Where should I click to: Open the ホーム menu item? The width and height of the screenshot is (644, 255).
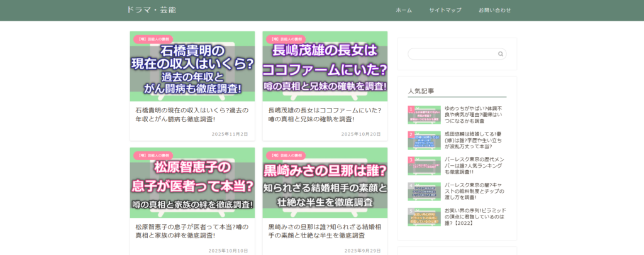click(404, 10)
